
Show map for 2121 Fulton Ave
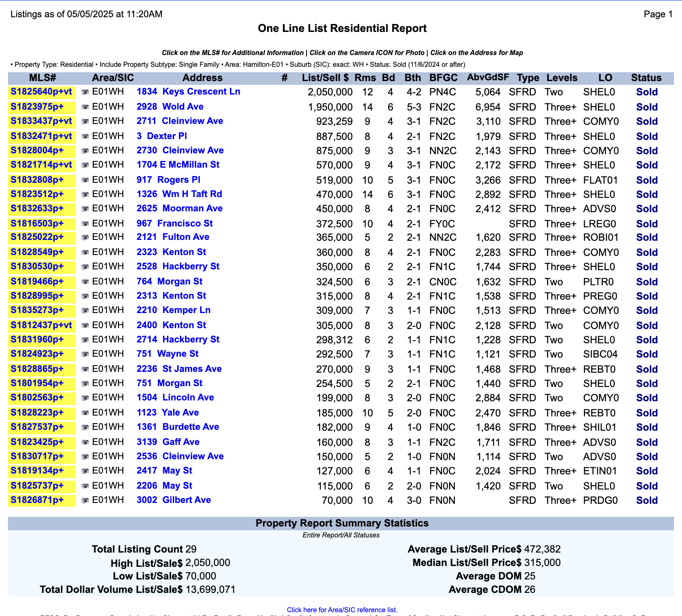pos(173,237)
